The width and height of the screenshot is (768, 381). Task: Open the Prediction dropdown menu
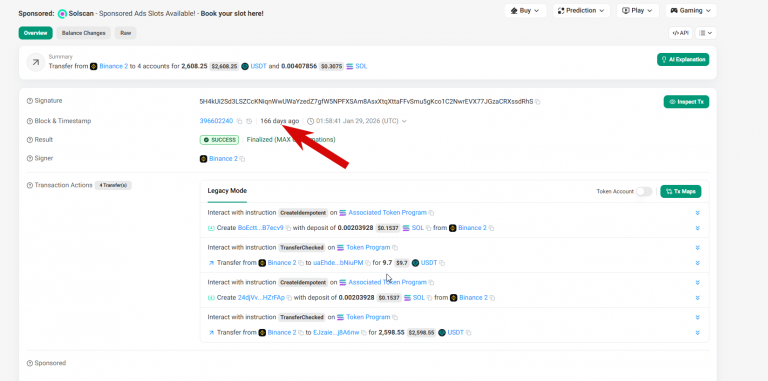pyautogui.click(x=581, y=11)
